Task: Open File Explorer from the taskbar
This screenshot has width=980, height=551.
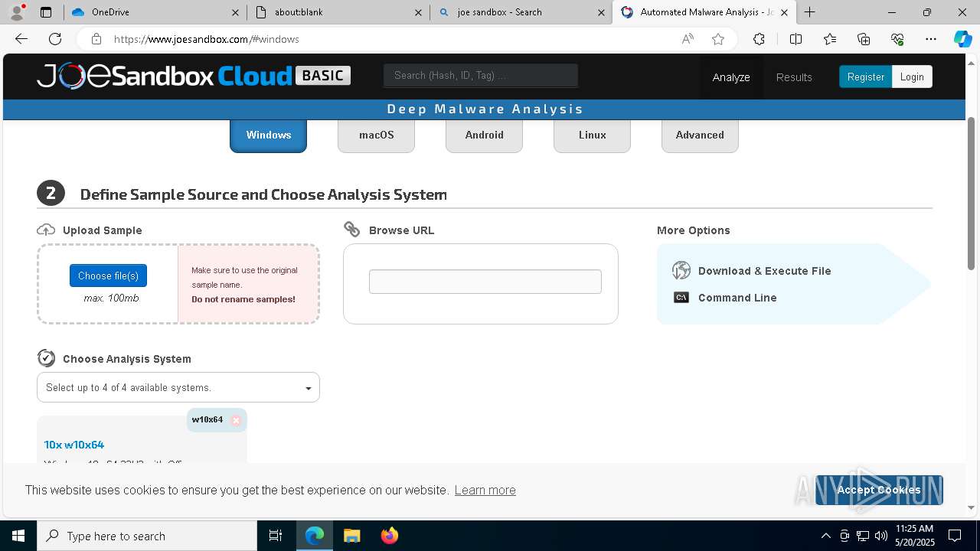Action: pos(351,536)
